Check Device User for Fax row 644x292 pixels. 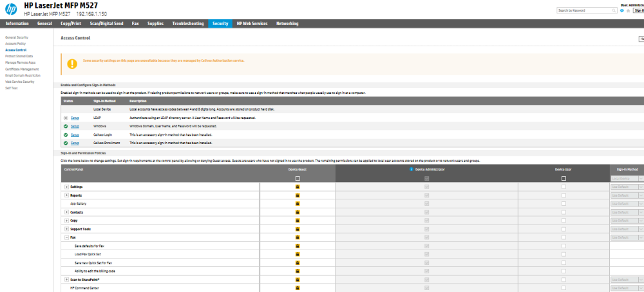tap(563, 237)
